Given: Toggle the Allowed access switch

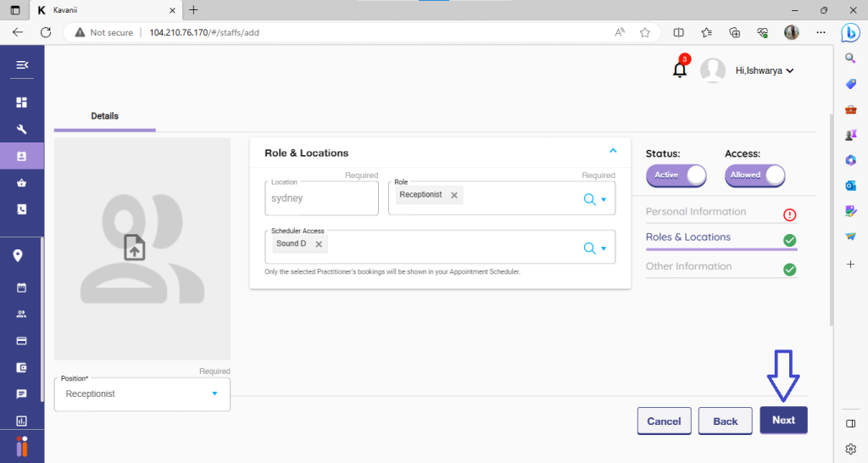Looking at the screenshot, I should (754, 175).
